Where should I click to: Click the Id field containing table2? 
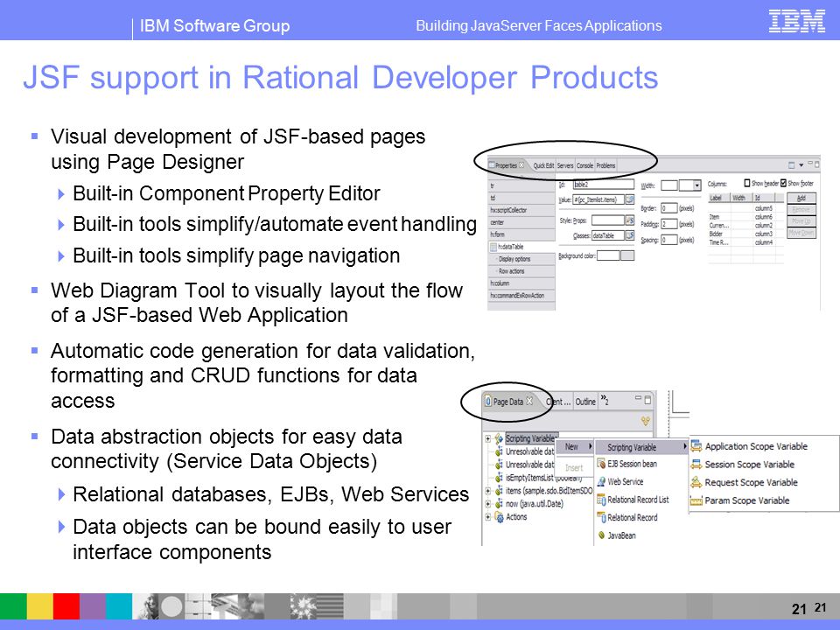pos(603,185)
